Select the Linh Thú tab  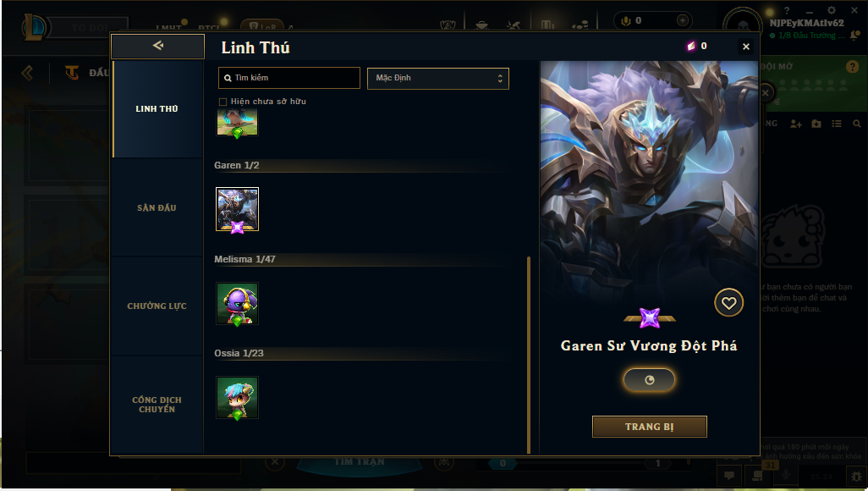coord(157,108)
